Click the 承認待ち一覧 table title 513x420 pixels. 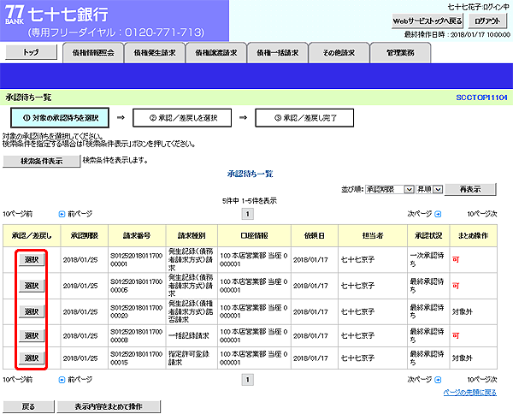pyautogui.click(x=251, y=174)
